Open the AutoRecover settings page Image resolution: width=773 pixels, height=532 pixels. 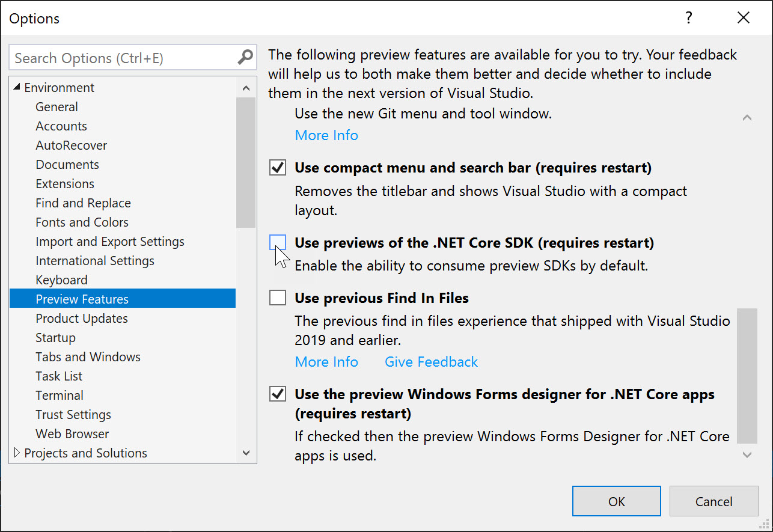[71, 145]
